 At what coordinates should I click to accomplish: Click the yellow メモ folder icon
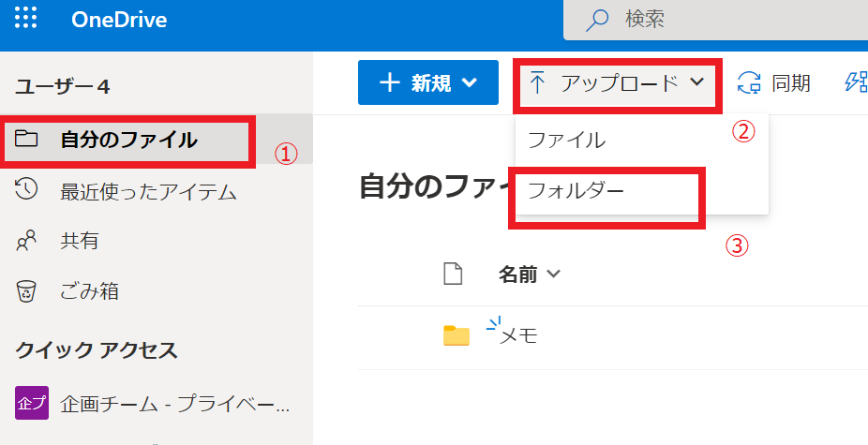coord(456,336)
